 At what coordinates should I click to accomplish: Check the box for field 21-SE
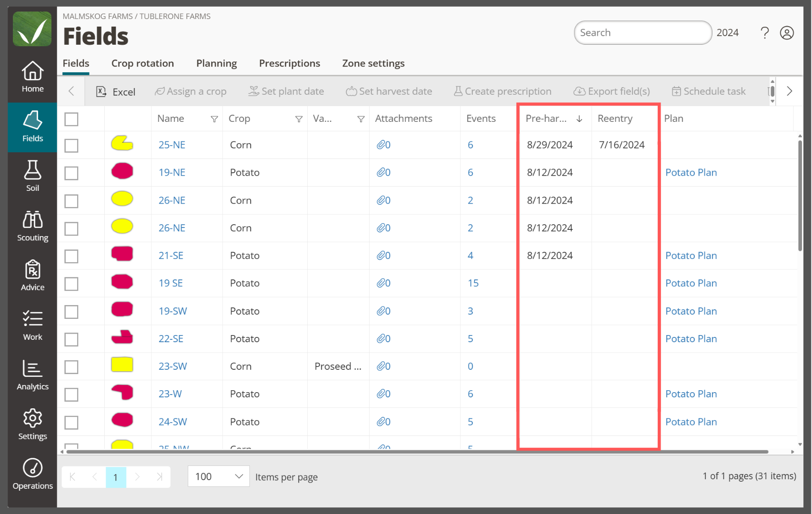click(x=71, y=256)
